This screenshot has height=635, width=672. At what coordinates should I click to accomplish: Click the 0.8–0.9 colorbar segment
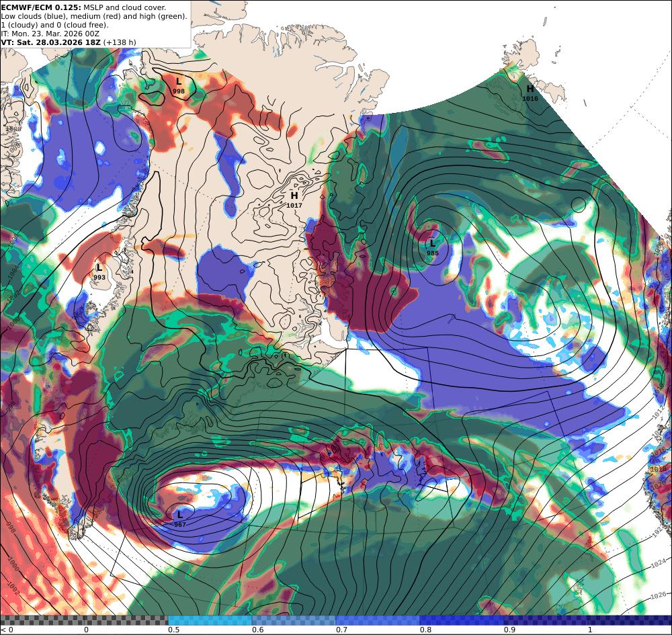tap(462, 620)
